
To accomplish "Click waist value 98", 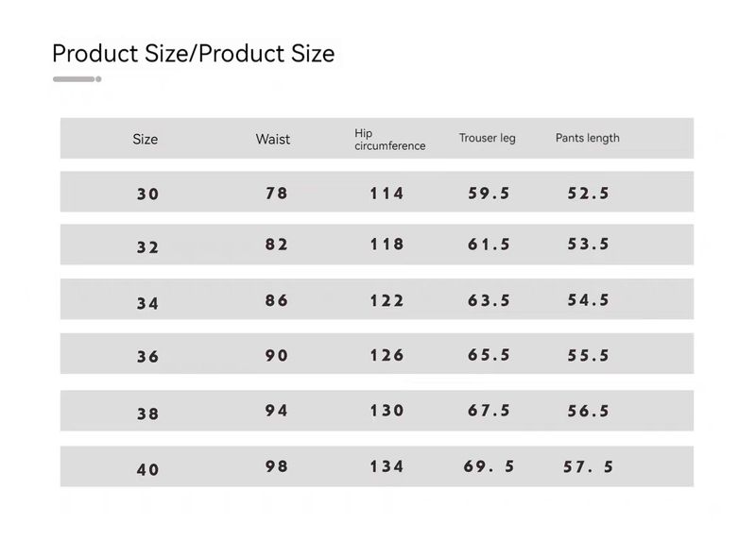I will pyautogui.click(x=277, y=466).
